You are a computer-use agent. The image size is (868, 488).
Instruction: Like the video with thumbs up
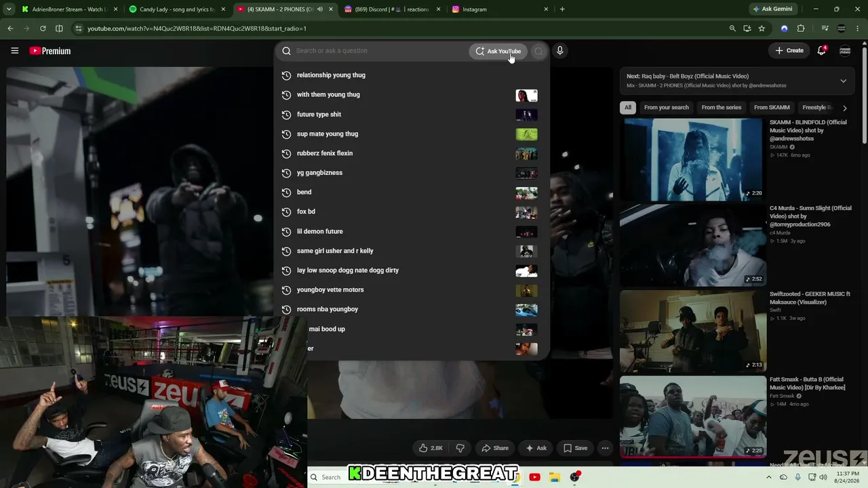[431, 448]
